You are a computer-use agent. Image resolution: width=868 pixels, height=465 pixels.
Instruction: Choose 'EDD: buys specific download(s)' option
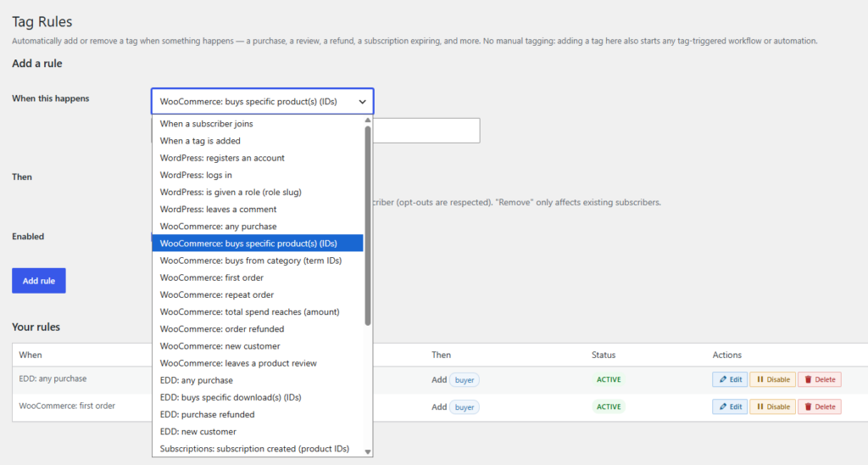click(x=258, y=397)
